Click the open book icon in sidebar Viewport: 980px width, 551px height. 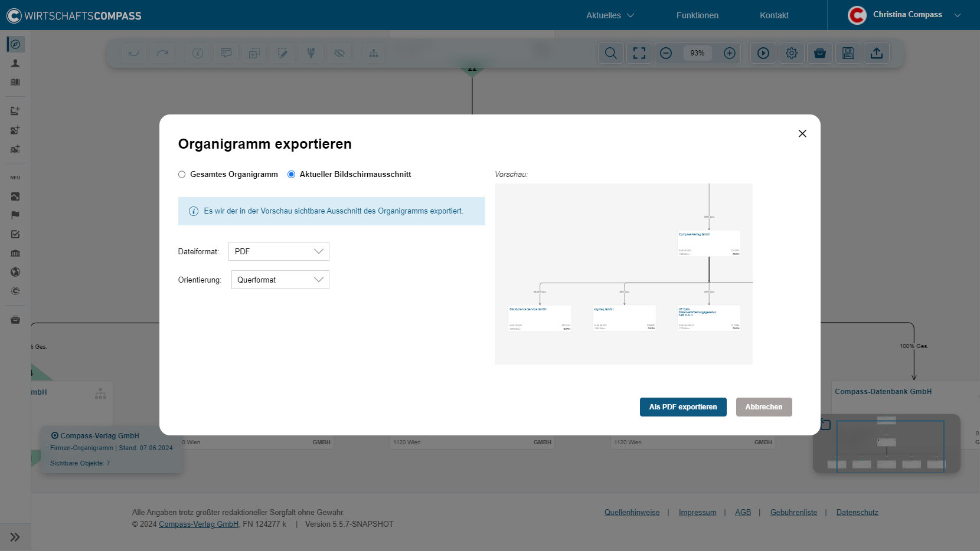coord(15,82)
